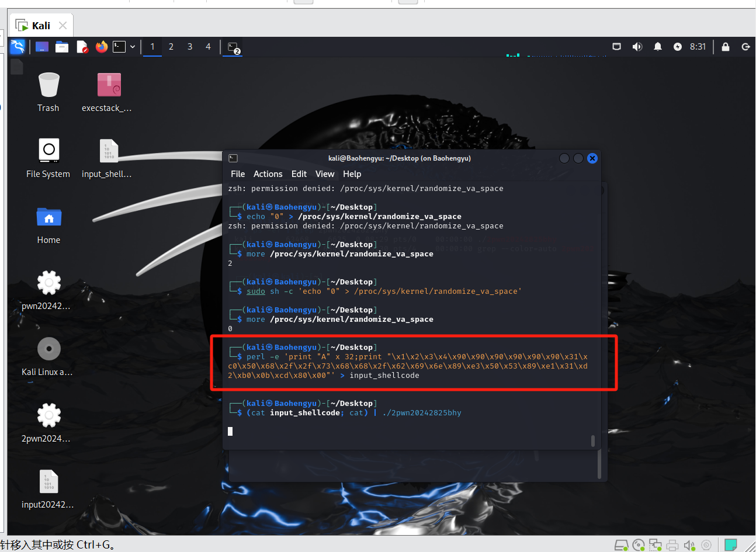Select the input20242 file desktop icon
Image resolution: width=756 pixels, height=552 pixels.
click(x=48, y=489)
